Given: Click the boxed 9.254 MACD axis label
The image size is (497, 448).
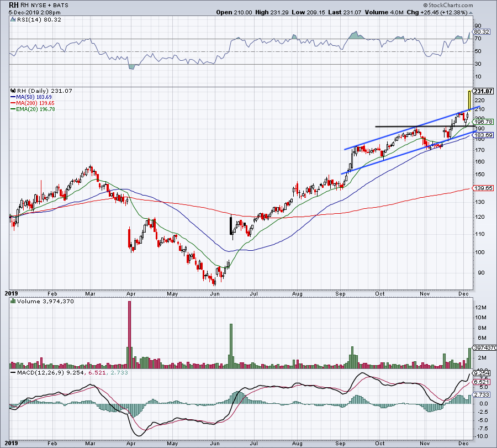Looking at the screenshot, I should (482, 373).
